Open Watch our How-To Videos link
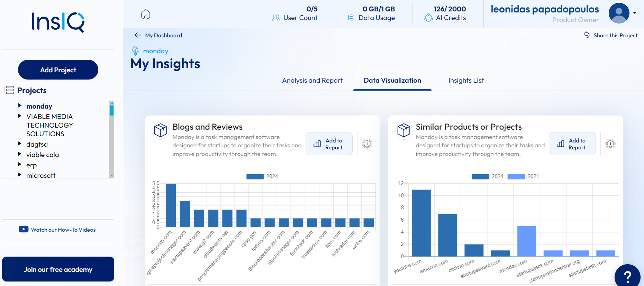 pyautogui.click(x=63, y=230)
